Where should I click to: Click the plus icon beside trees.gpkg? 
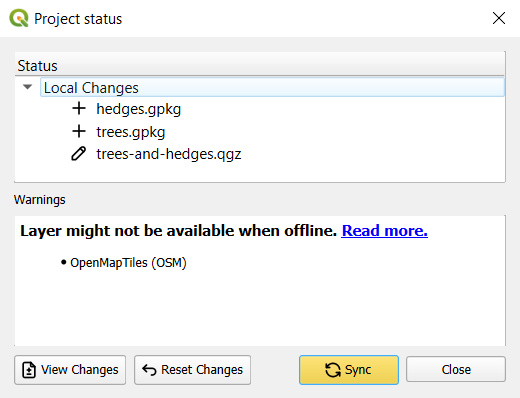(79, 131)
